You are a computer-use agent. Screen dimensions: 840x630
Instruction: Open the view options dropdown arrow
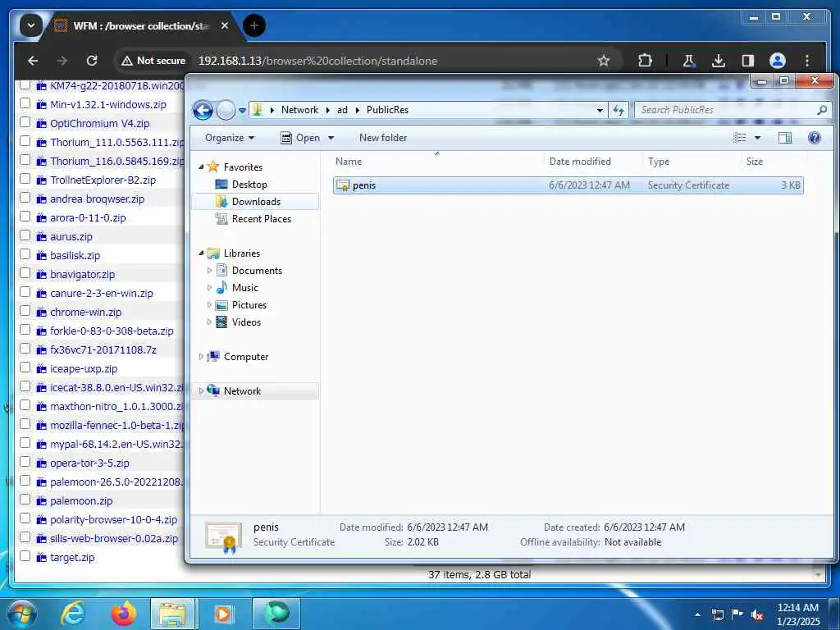coord(757,138)
